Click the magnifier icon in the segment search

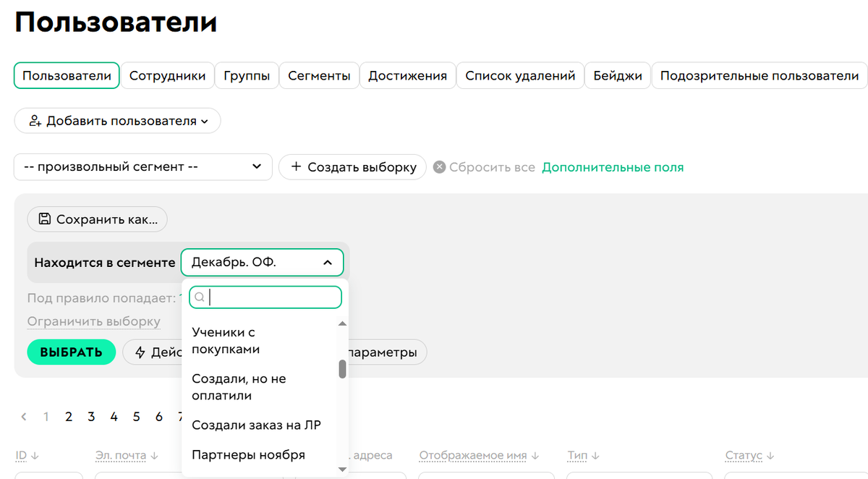coord(200,297)
